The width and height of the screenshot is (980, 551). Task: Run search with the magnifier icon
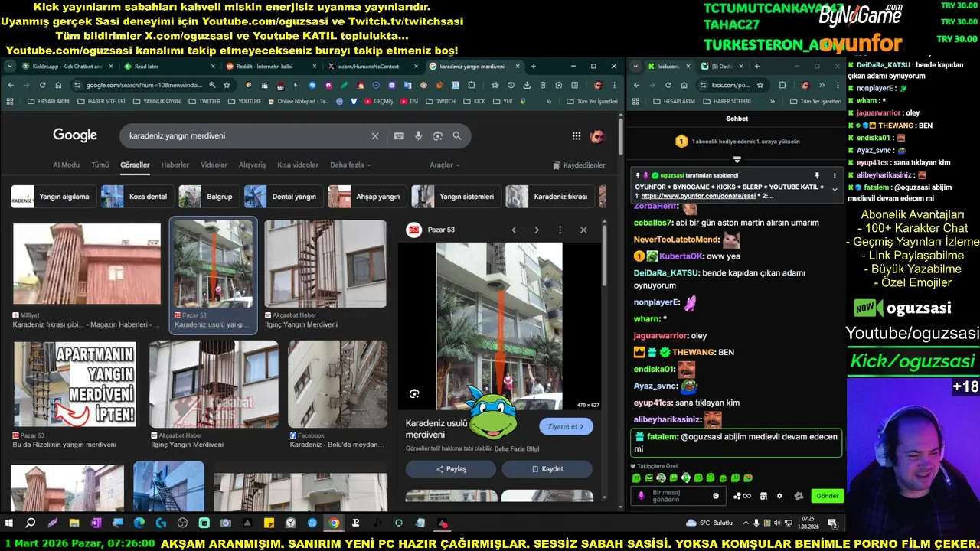click(x=457, y=136)
